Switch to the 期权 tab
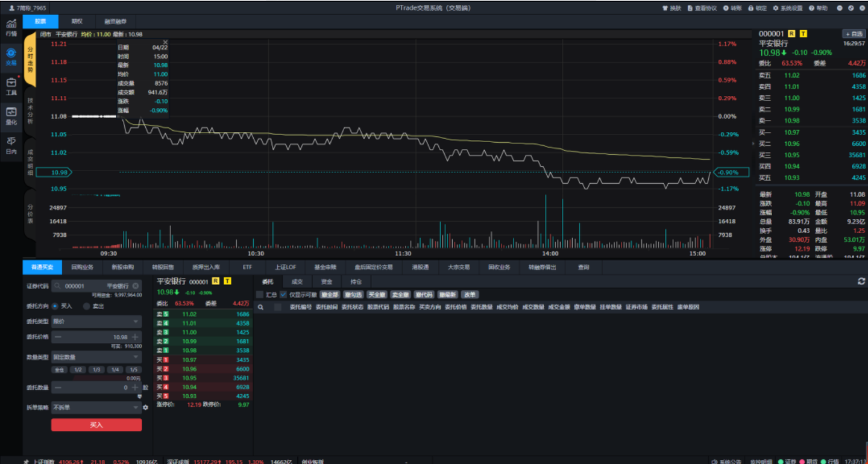The width and height of the screenshot is (868, 464). (x=77, y=22)
